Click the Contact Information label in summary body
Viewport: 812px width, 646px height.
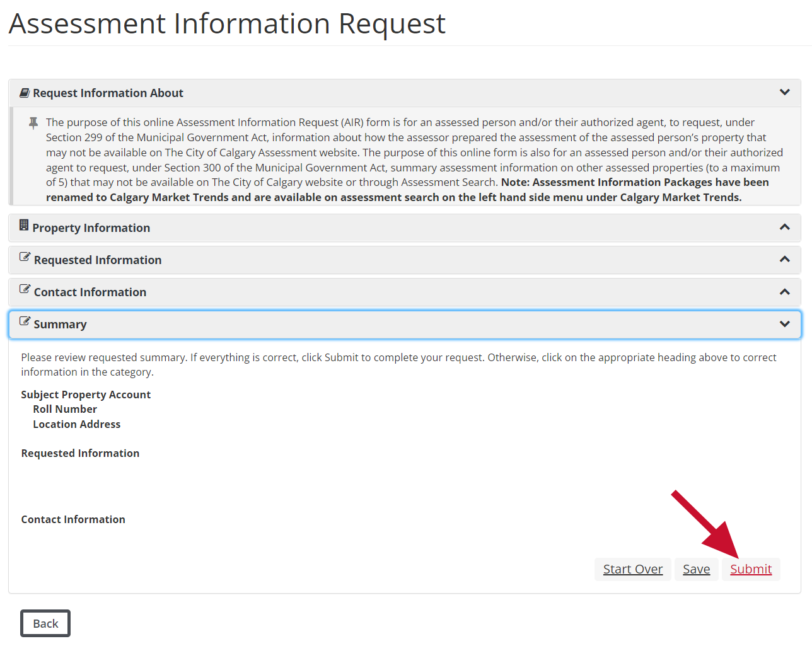[73, 519]
